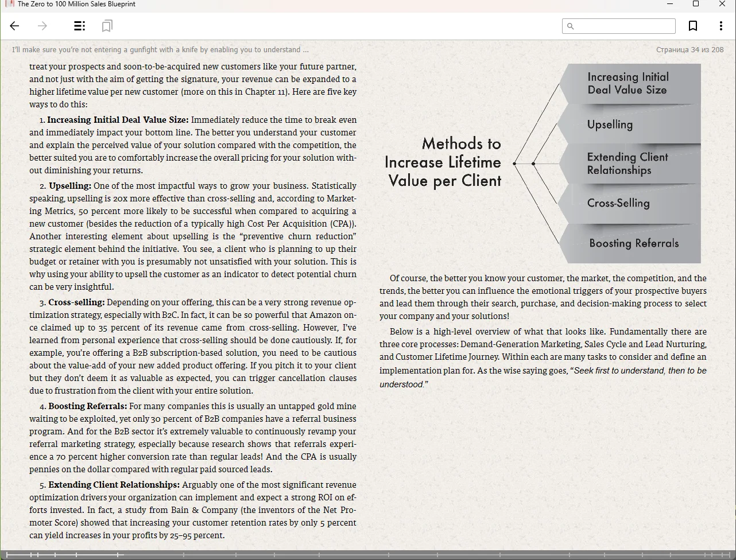Viewport: 736px width, 560px height.
Task: Click the reading progress bar at bottom
Action: coord(367,555)
